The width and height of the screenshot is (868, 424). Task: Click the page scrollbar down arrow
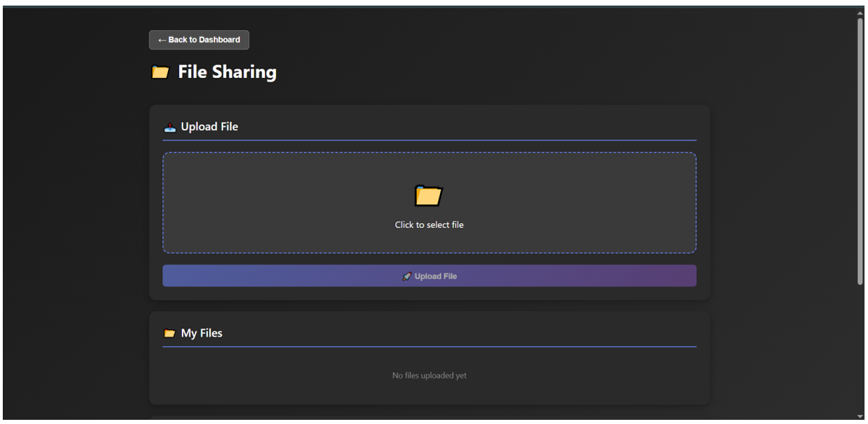(x=860, y=416)
